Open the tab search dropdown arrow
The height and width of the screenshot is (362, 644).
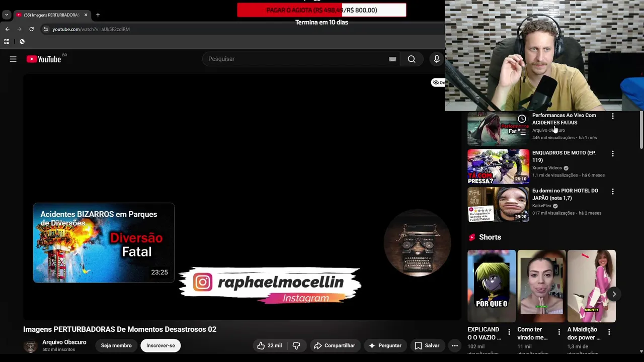pos(7,15)
